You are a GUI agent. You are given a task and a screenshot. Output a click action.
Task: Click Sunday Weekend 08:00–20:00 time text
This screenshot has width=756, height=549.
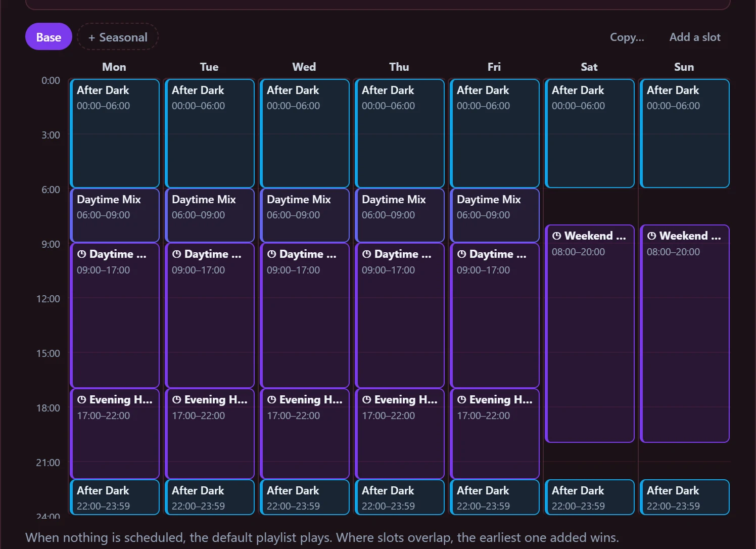[673, 252]
